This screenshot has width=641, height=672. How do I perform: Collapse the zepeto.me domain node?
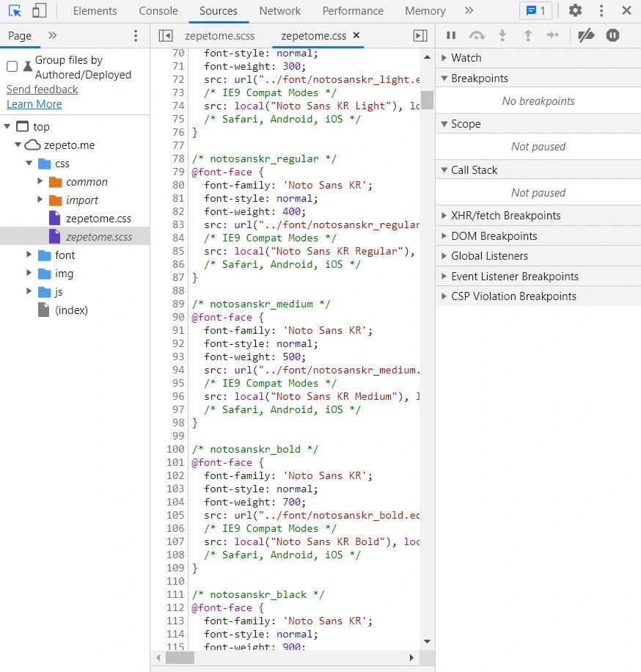(18, 145)
